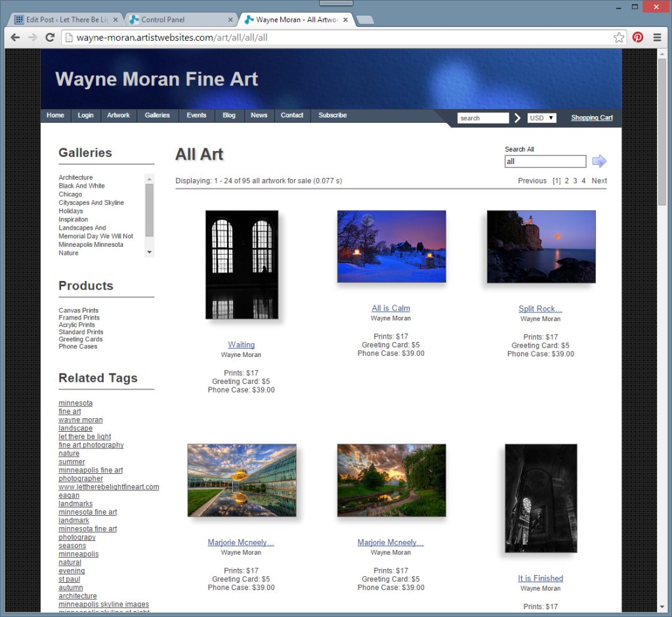Image resolution: width=672 pixels, height=617 pixels.
Task: Select Contact in the navigation menu
Action: (x=292, y=116)
